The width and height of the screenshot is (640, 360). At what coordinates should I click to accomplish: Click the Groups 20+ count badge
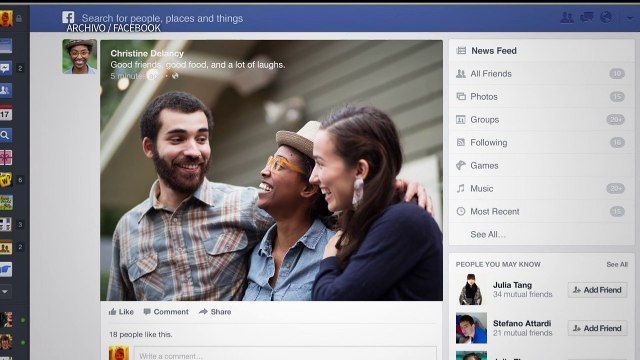pyautogui.click(x=615, y=120)
